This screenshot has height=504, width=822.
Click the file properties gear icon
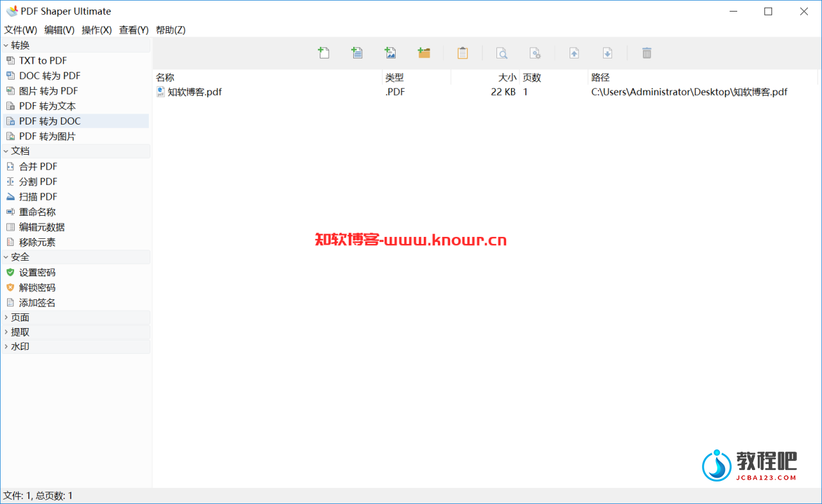pos(535,53)
